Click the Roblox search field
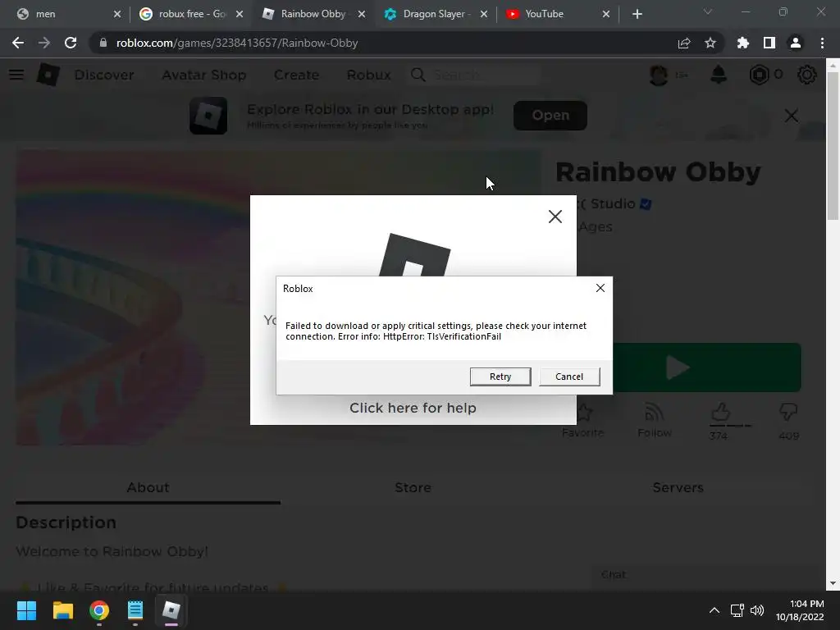 [x=475, y=75]
